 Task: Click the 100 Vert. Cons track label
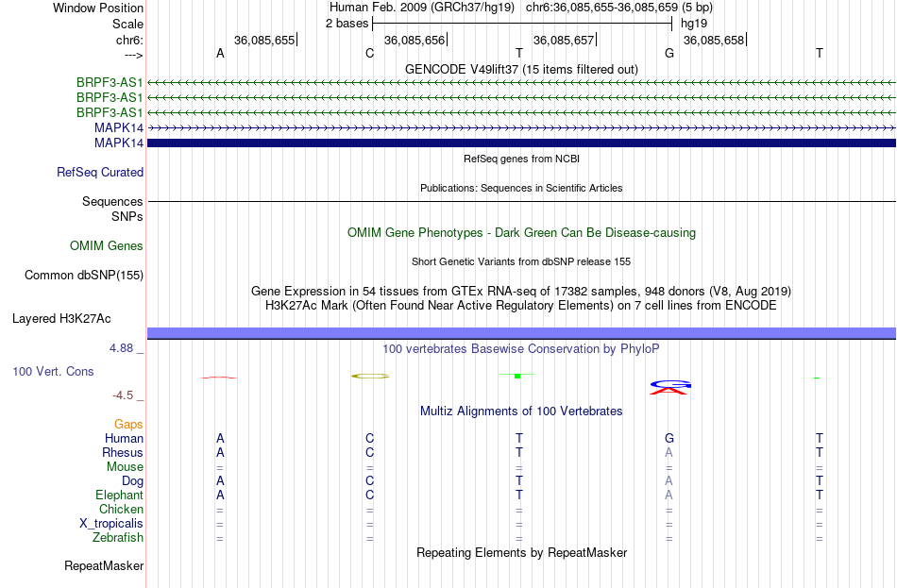point(53,371)
